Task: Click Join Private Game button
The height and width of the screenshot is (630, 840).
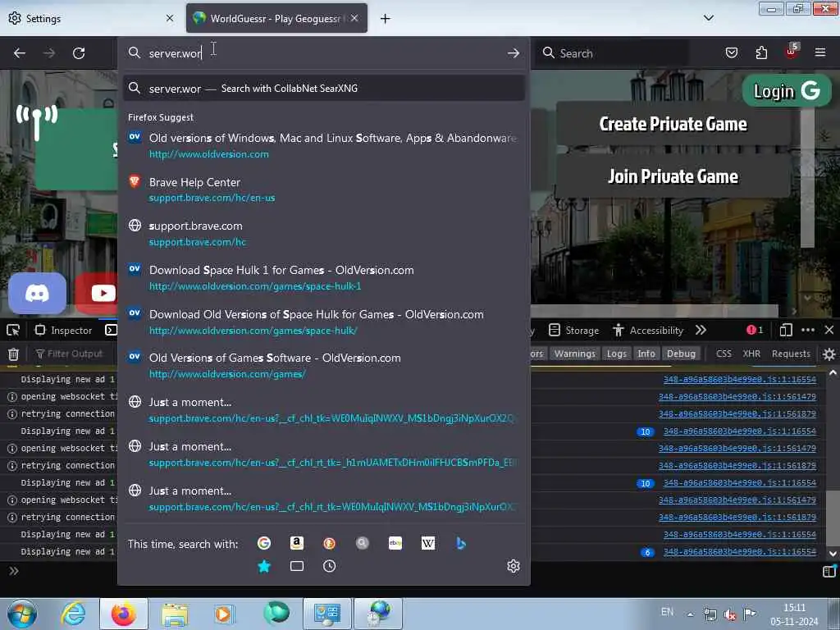Action: [673, 176]
